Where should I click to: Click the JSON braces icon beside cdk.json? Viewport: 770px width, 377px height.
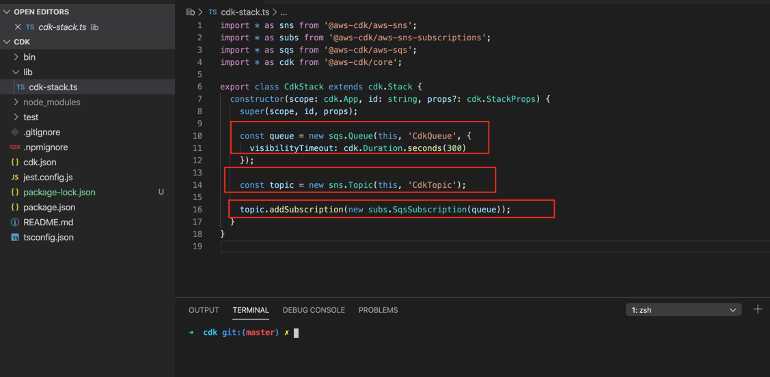click(x=15, y=162)
